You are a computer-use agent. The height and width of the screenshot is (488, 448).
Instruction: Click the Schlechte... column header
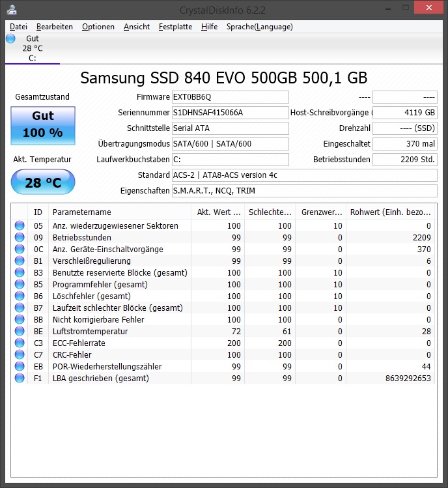coord(270,212)
